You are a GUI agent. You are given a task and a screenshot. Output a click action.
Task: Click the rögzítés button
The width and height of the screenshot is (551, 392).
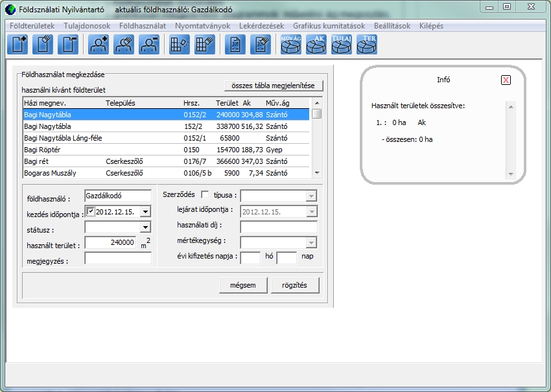pos(294,285)
